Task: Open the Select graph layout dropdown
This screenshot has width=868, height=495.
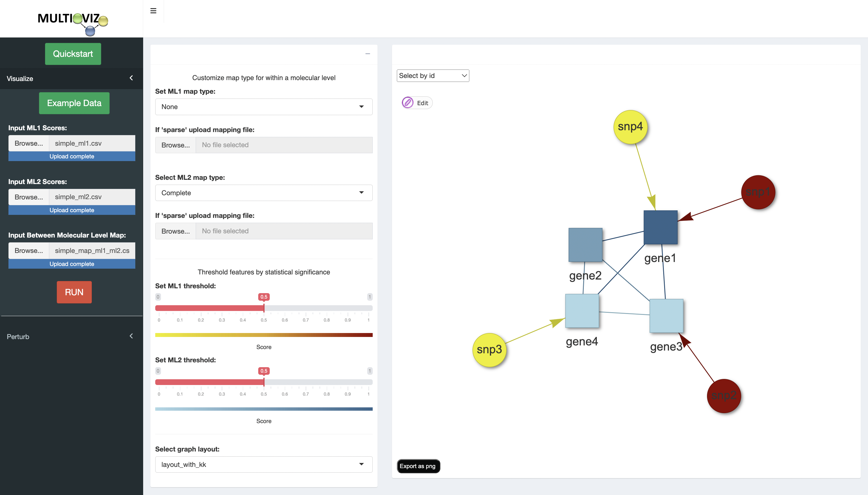Action: 264,464
